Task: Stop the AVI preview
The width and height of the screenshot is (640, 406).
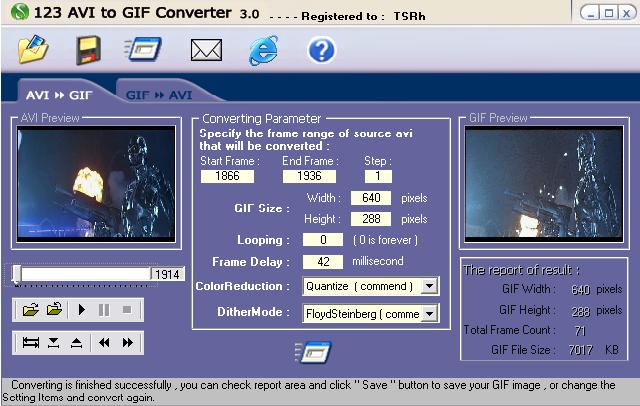Action: (x=127, y=310)
